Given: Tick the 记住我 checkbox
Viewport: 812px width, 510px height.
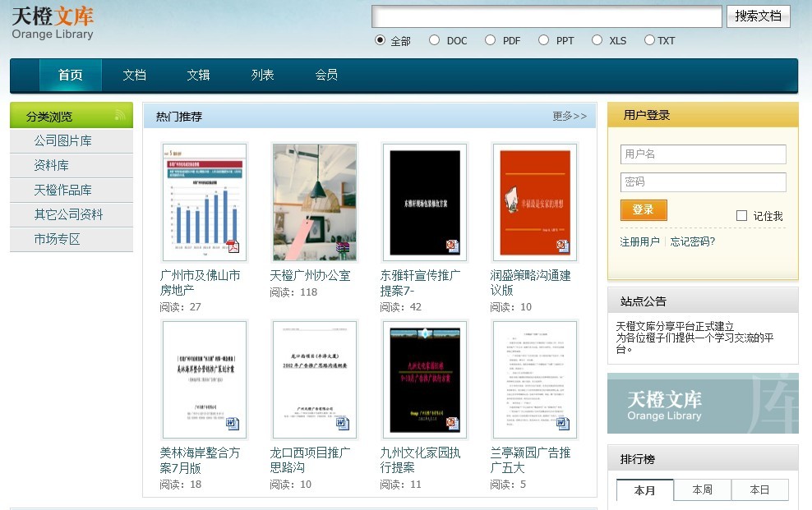Looking at the screenshot, I should pos(741,216).
